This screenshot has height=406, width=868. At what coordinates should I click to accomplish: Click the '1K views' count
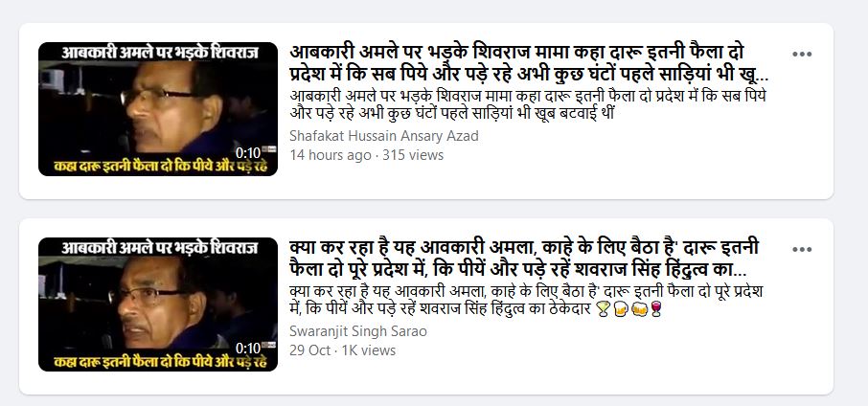point(369,350)
